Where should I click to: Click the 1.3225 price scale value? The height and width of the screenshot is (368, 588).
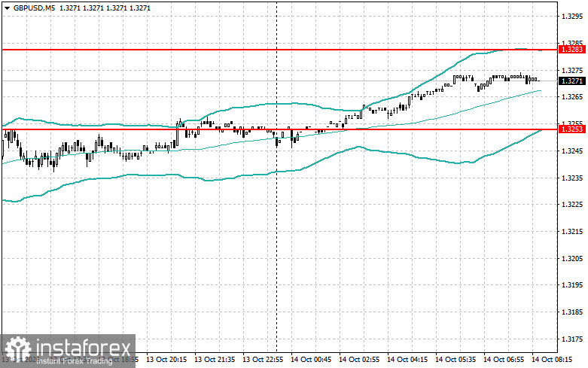tap(572, 204)
